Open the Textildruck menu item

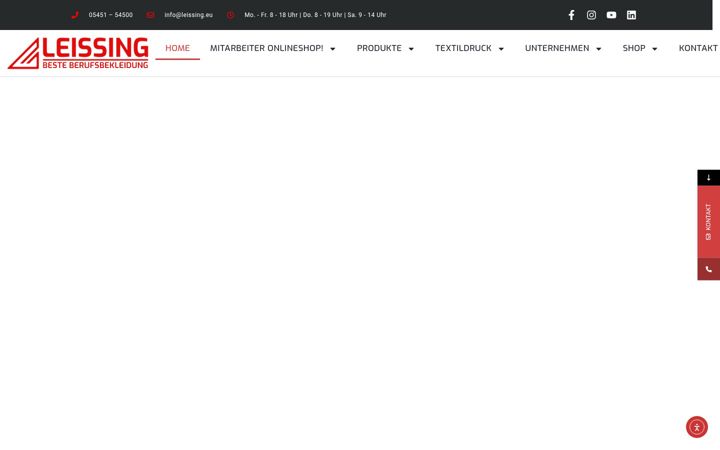pyautogui.click(x=463, y=48)
